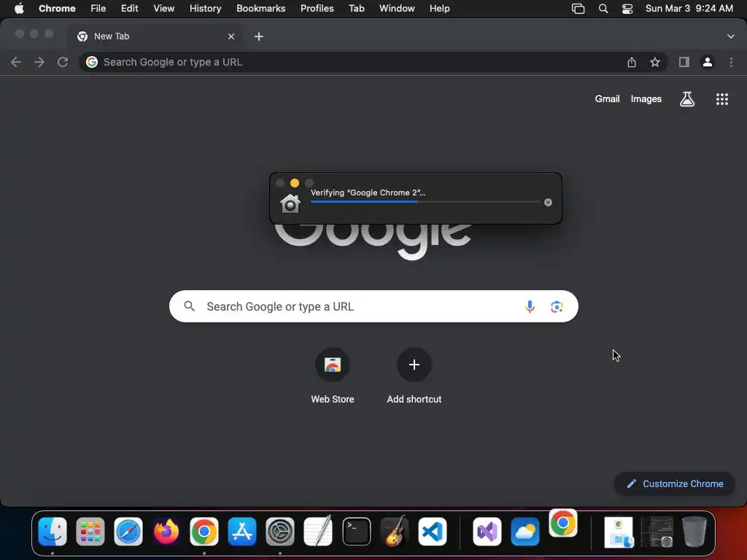This screenshot has width=747, height=560.
Task: Open the Apple menu
Action: (19, 9)
